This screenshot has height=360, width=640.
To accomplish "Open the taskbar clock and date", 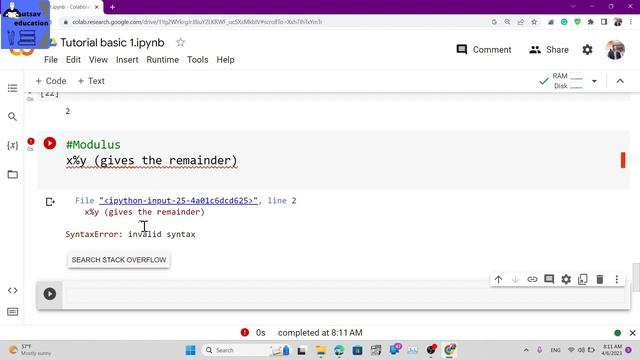I will click(x=612, y=350).
